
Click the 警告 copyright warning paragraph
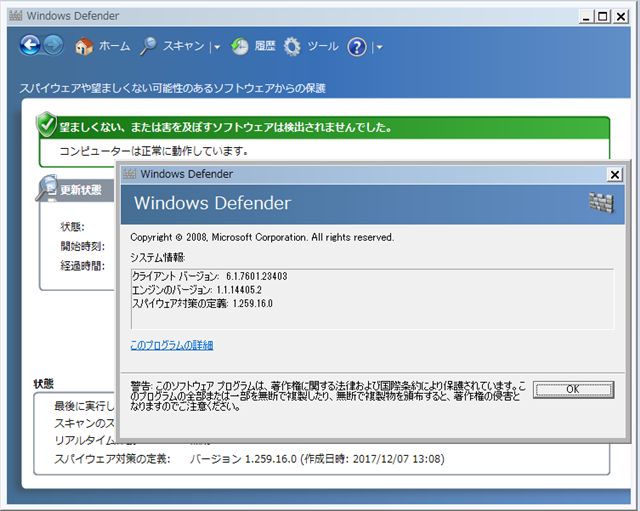tap(328, 396)
